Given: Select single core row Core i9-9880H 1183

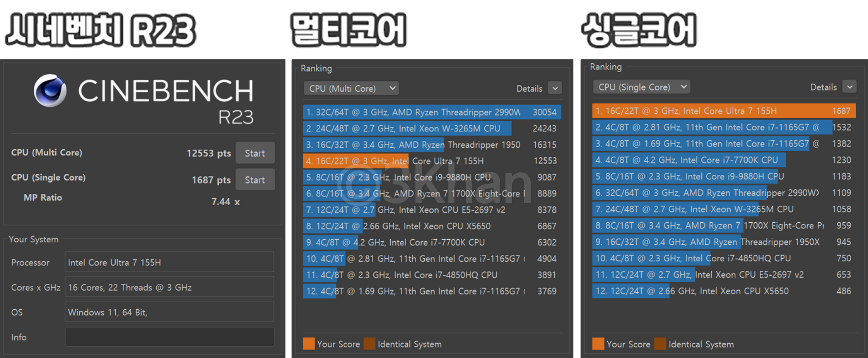Looking at the screenshot, I should click(724, 176).
